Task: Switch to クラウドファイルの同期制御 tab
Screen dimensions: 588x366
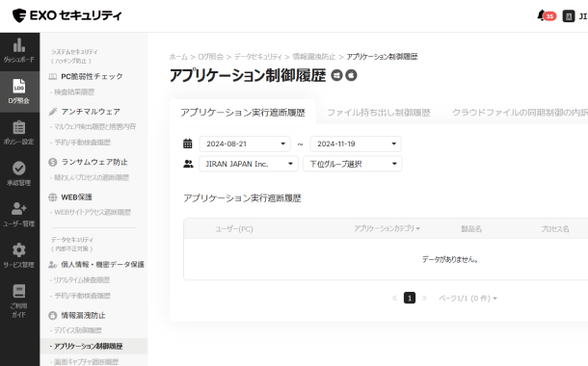Action: 520,113
